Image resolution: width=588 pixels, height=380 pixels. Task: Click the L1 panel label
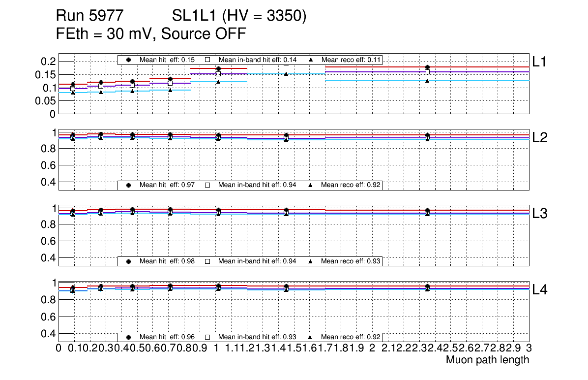tap(539, 61)
